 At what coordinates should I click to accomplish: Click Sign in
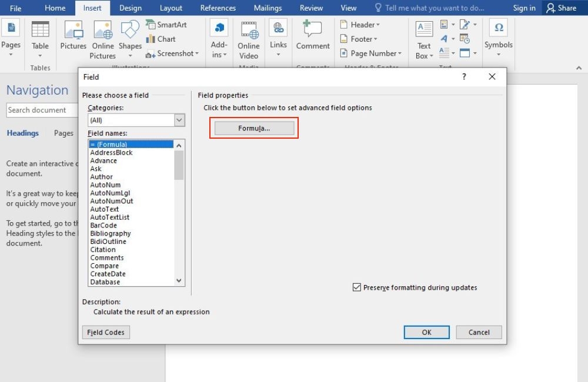point(524,8)
